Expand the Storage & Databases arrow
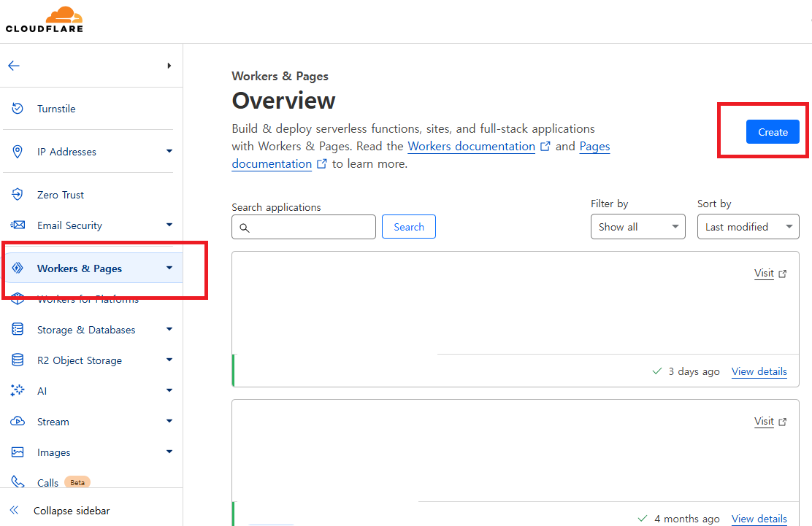812x526 pixels. 169,329
